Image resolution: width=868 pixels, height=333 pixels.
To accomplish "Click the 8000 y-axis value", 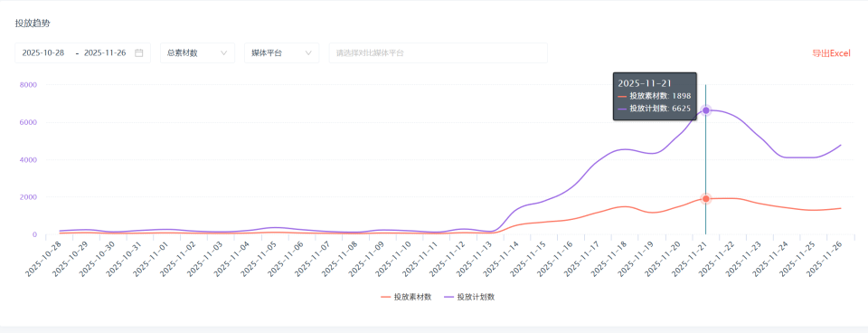I will [28, 85].
